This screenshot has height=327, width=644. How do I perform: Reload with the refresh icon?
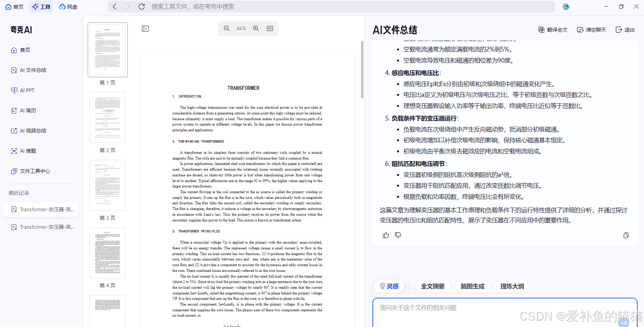coord(142,7)
